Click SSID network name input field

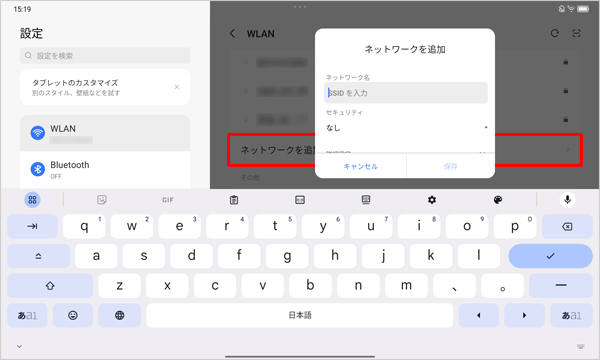(406, 93)
